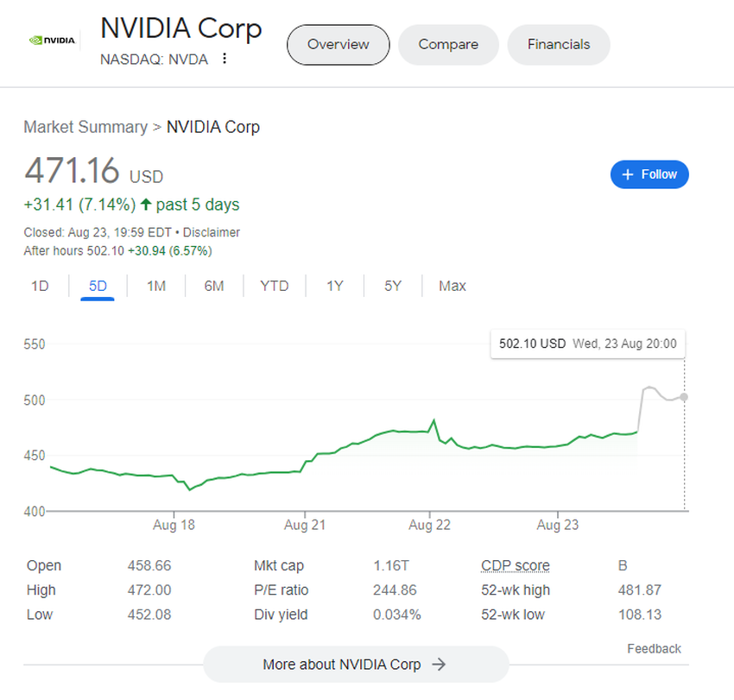Select the Overview tab
Viewport: 734px width, 700px height.
tap(338, 45)
